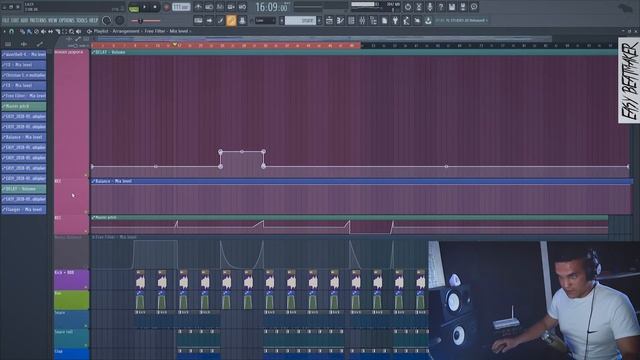Viewport: 640px width, 360px height.
Task: Select the playlist zoom magnifier tool
Action: [x=71, y=31]
